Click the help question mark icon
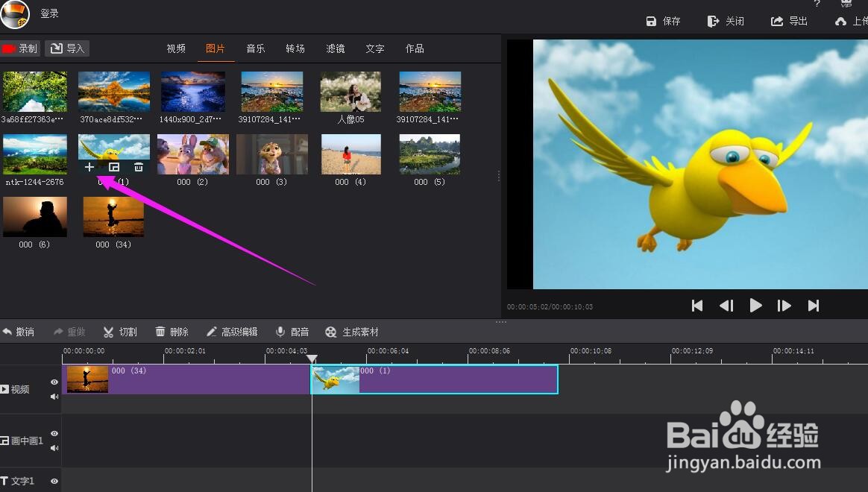 tap(817, 3)
